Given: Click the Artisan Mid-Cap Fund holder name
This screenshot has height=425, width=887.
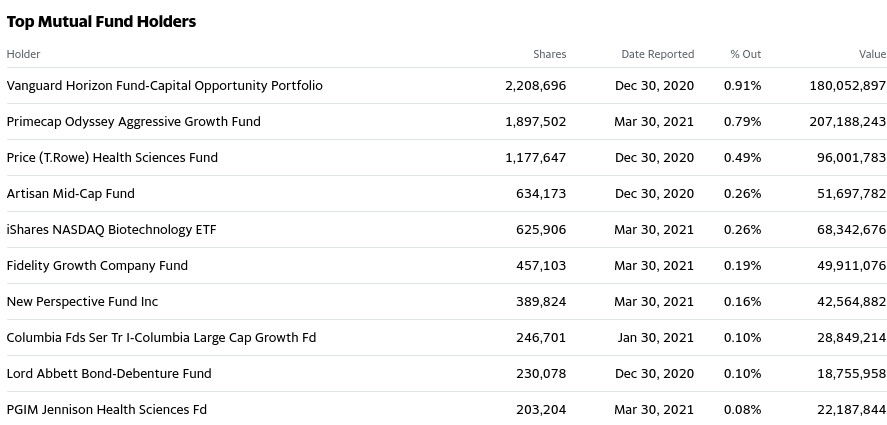Looking at the screenshot, I should tap(70, 194).
